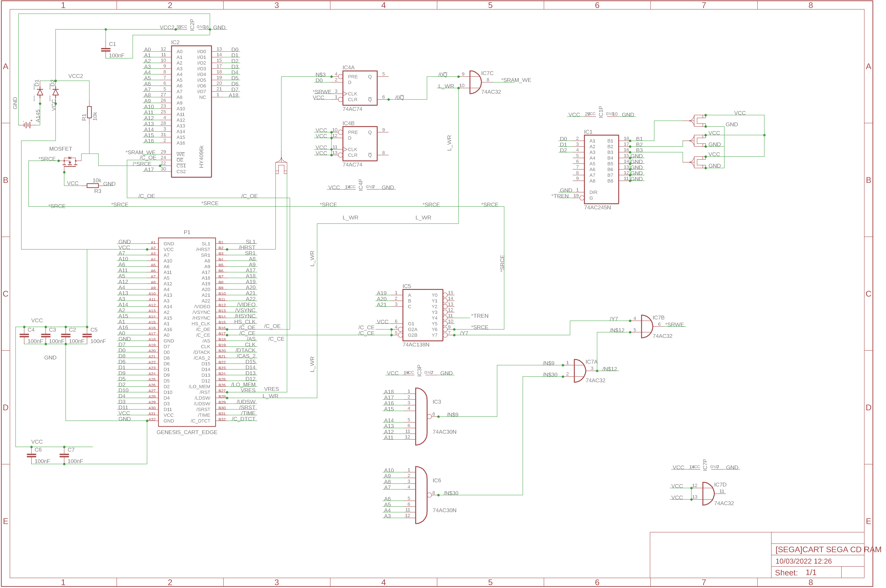886x588 pixels.
Task: Click capacitor C7 symbol
Action: pos(64,456)
